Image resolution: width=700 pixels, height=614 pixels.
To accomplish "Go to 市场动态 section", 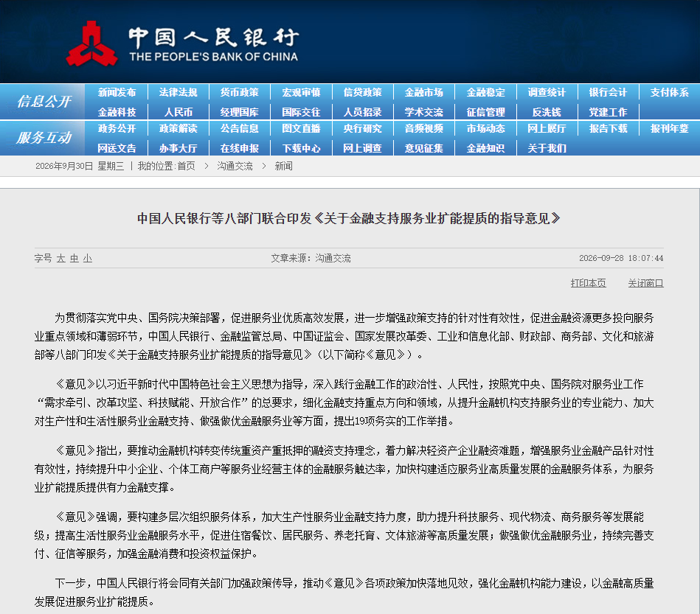I will (485, 128).
